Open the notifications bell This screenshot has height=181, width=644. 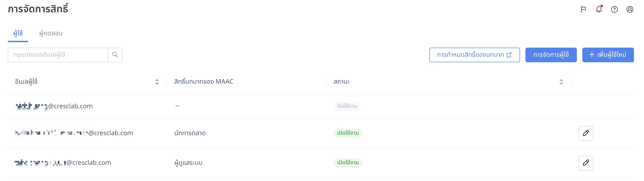pos(599,9)
